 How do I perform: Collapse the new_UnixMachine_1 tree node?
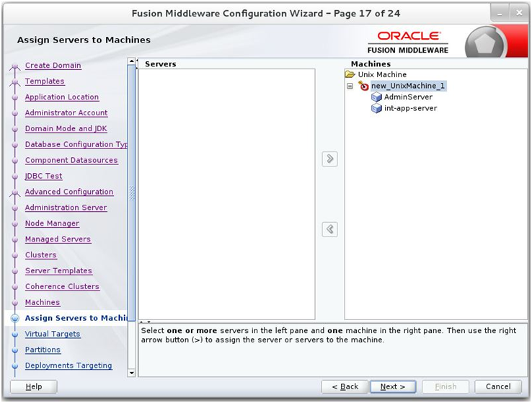pyautogui.click(x=350, y=87)
